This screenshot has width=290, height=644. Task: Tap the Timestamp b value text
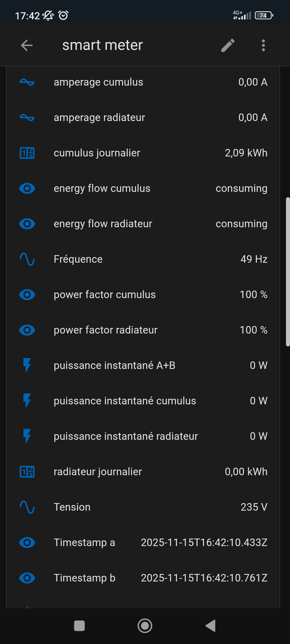pos(204,578)
